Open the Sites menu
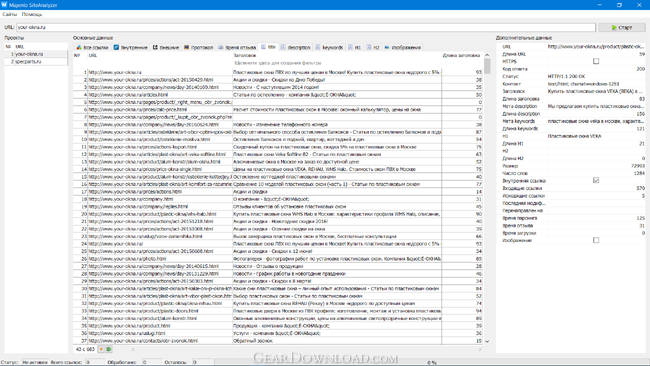The width and height of the screenshot is (650, 366). [x=10, y=15]
